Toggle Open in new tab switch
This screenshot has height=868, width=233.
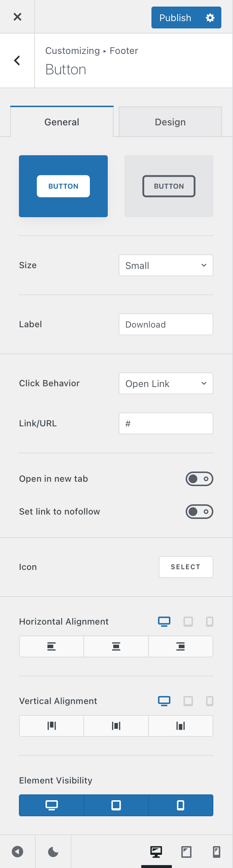coord(200,479)
